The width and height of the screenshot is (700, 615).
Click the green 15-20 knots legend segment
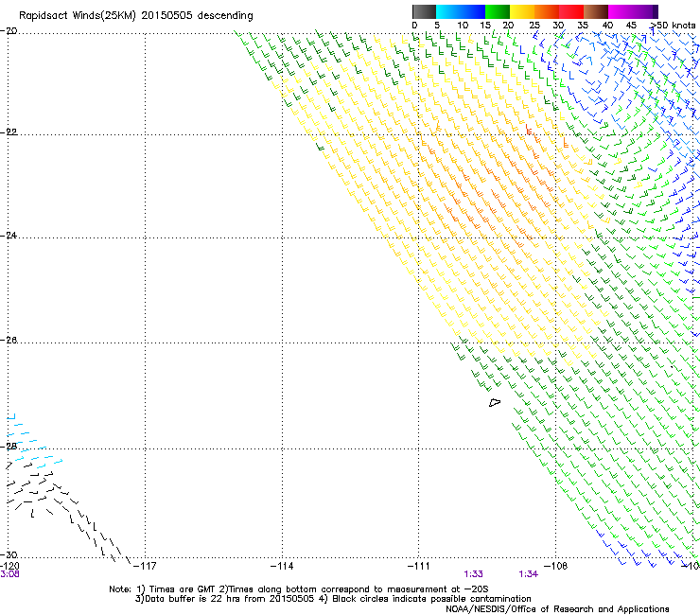tap(498, 11)
